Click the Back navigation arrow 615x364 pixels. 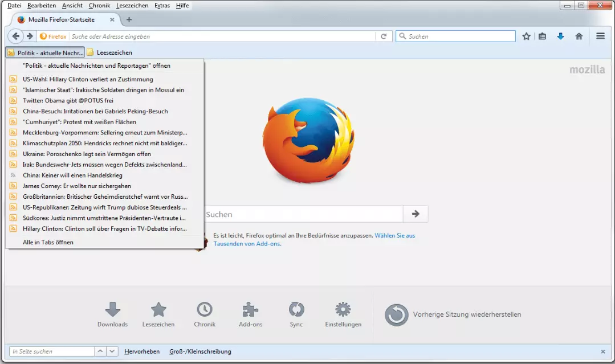pos(15,36)
